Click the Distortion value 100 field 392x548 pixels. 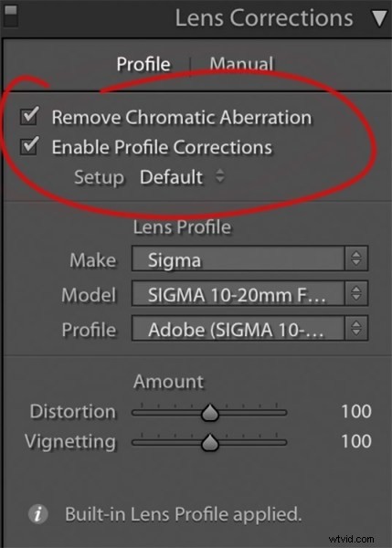[356, 411]
